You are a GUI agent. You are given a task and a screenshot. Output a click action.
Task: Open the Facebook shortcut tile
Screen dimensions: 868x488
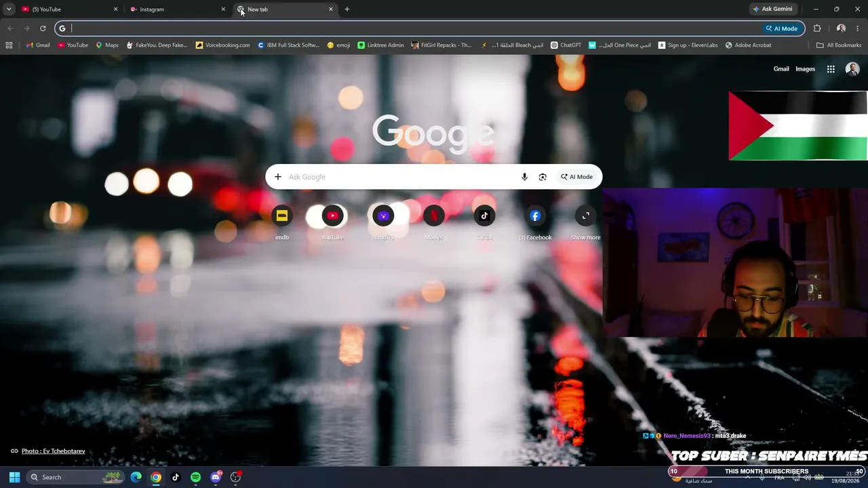535,222
